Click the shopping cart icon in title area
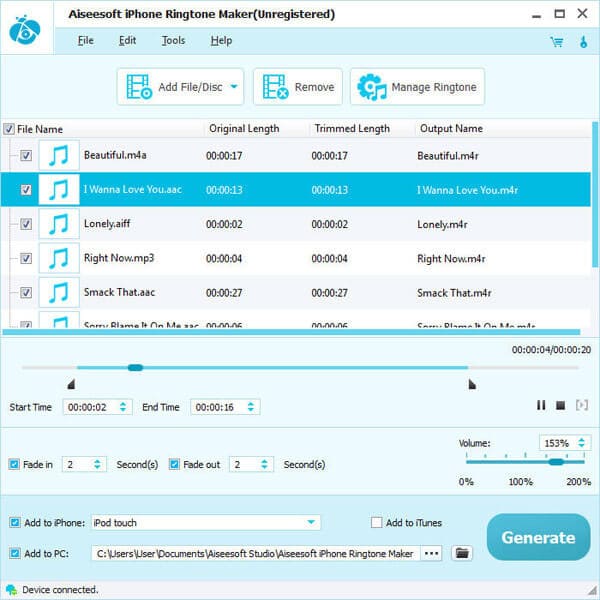 (x=556, y=41)
